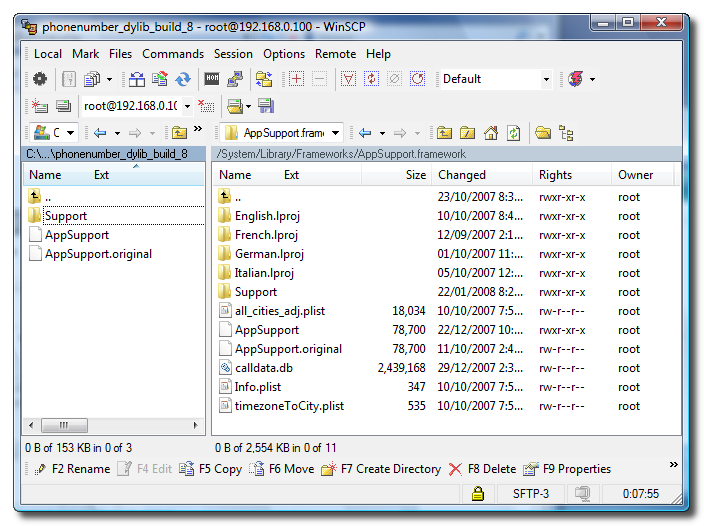Expand dropdown arrow next to queue copy icon
This screenshot has width=704, height=526.
pos(109,80)
